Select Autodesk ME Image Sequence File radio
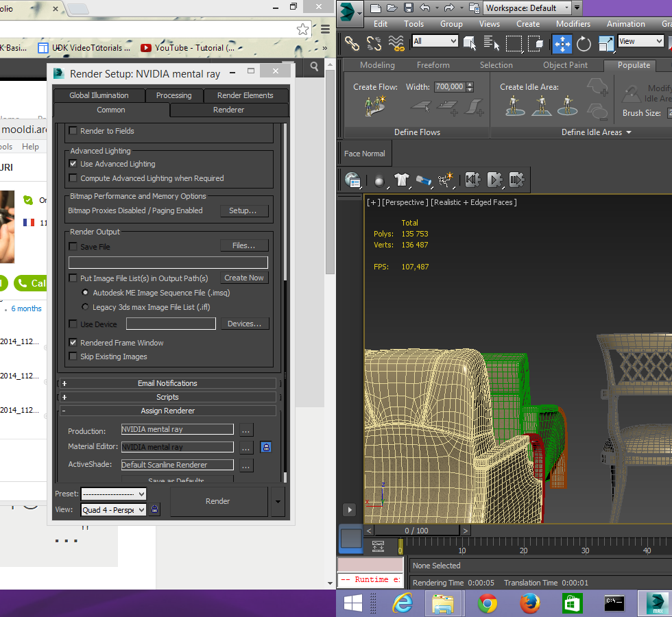Screen dimensions: 672x617 pyautogui.click(x=85, y=292)
